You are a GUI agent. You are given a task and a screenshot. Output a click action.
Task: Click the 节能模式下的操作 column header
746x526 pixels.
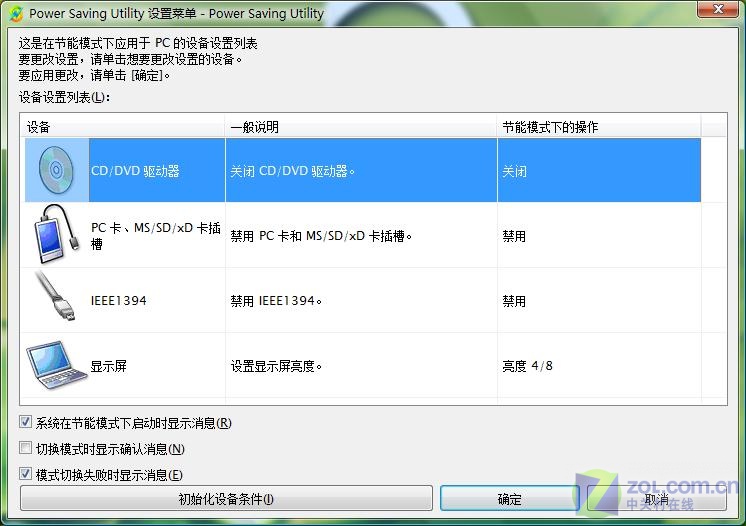point(599,127)
